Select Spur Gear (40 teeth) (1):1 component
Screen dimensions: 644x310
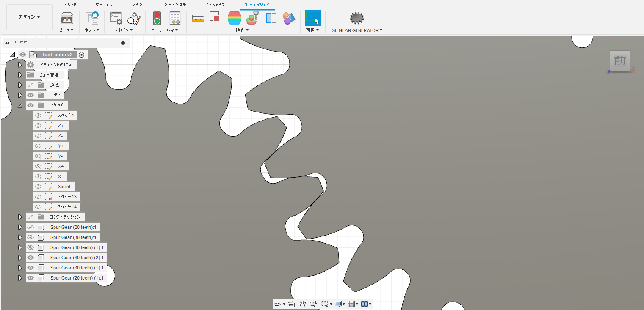[78, 247]
